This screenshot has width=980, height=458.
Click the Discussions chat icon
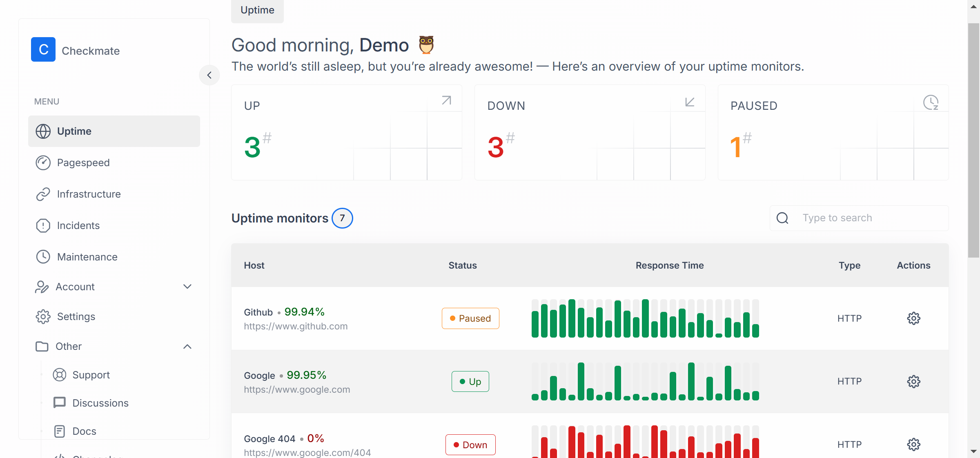[x=60, y=403]
